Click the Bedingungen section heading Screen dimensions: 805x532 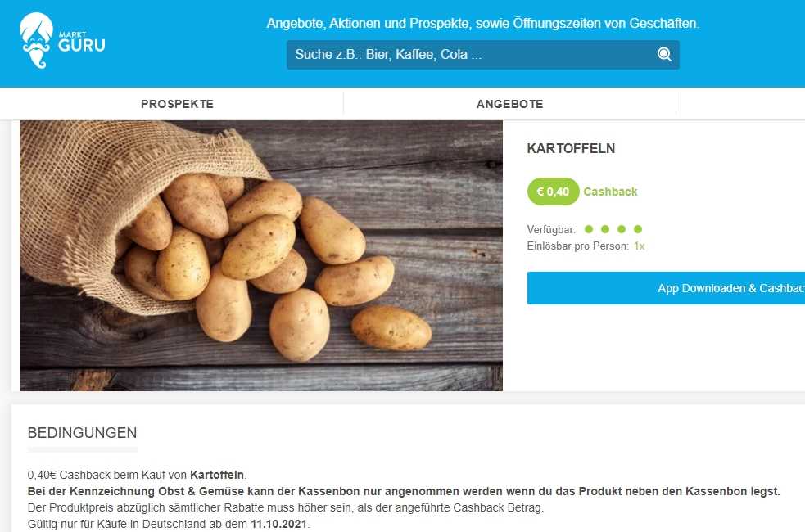point(82,433)
